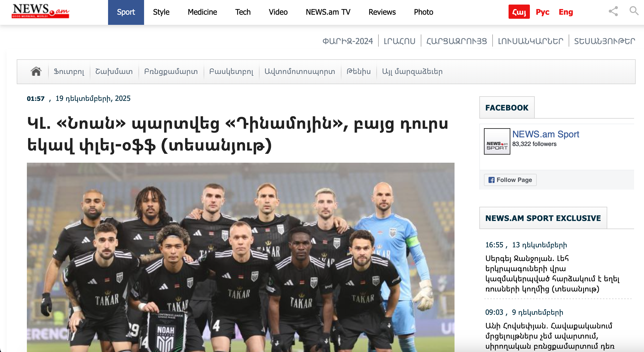Open the NEWS.am Sport Facebook page link
The width and height of the screenshot is (644, 352).
coord(546,134)
